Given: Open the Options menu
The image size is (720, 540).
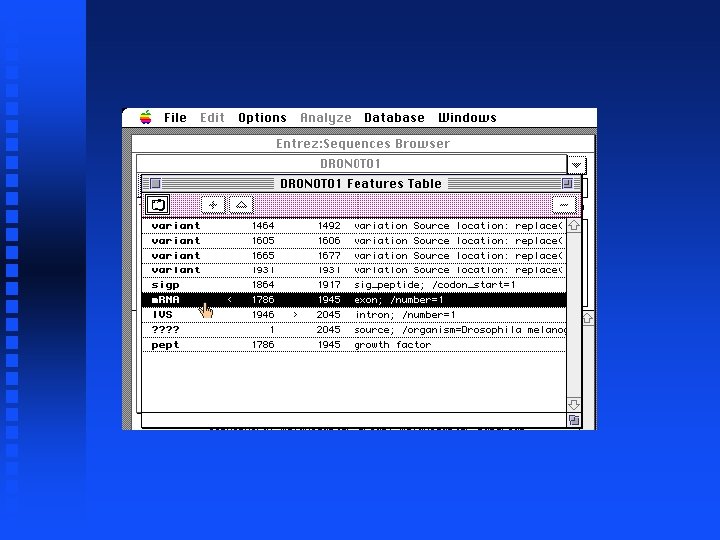Looking at the screenshot, I should [x=262, y=118].
